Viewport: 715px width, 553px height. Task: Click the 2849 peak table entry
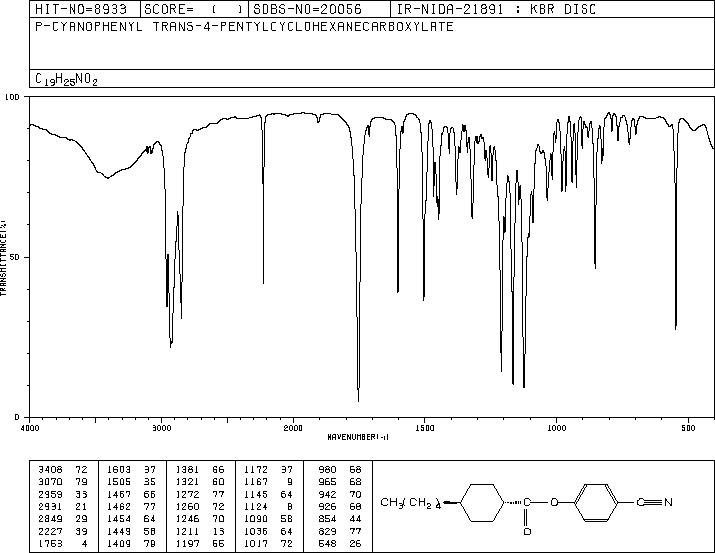point(62,519)
